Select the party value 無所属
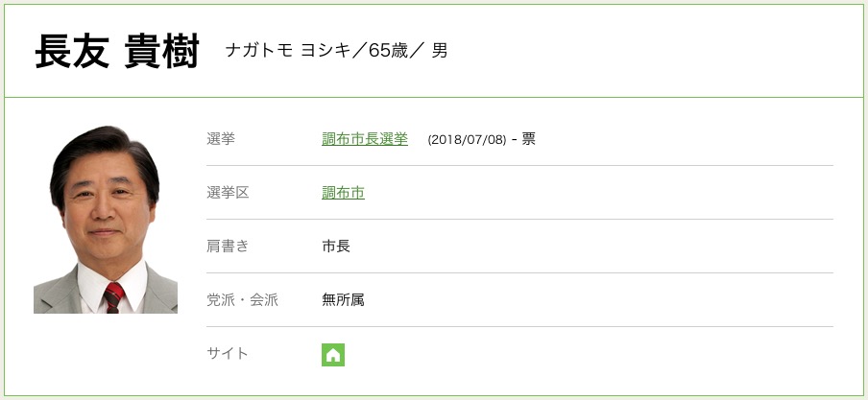The height and width of the screenshot is (400, 868). pos(343,300)
